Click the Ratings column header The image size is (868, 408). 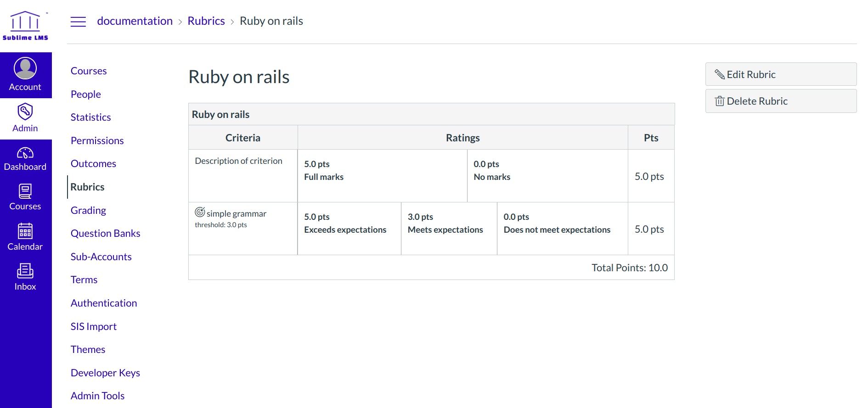tap(463, 138)
